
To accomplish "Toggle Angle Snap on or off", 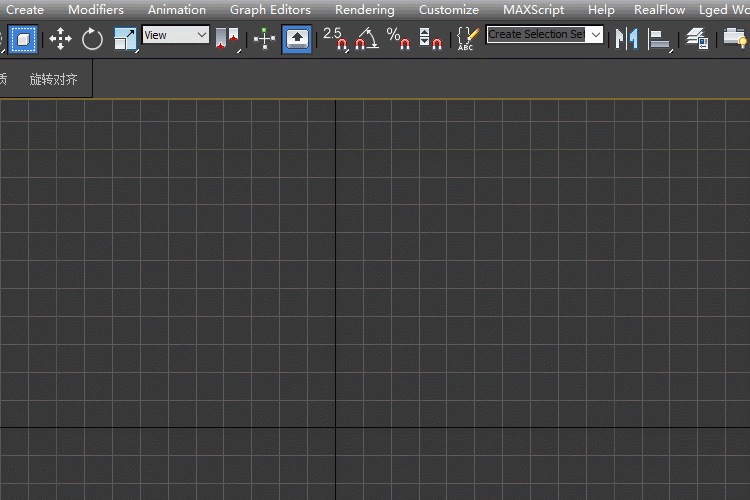I will pyautogui.click(x=367, y=39).
